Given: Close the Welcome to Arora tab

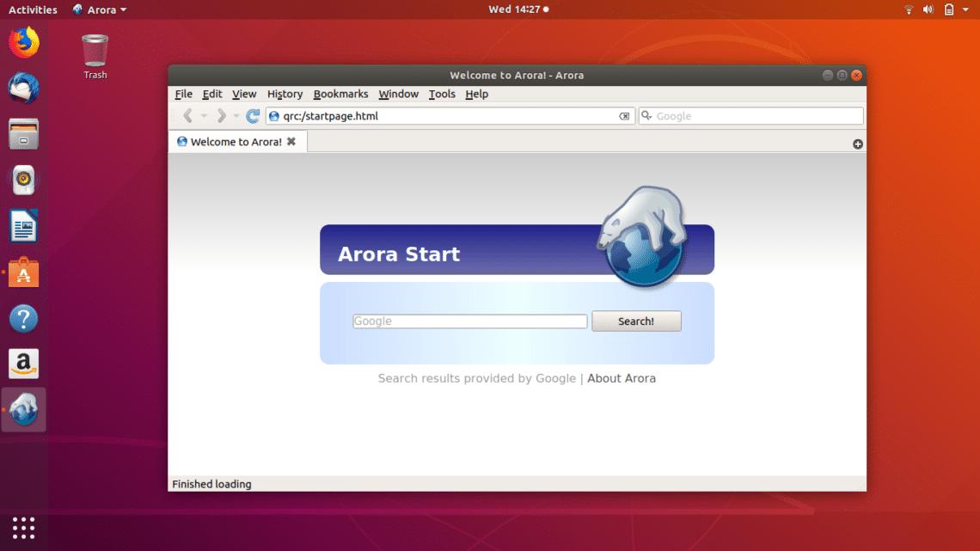Looking at the screenshot, I should (292, 141).
